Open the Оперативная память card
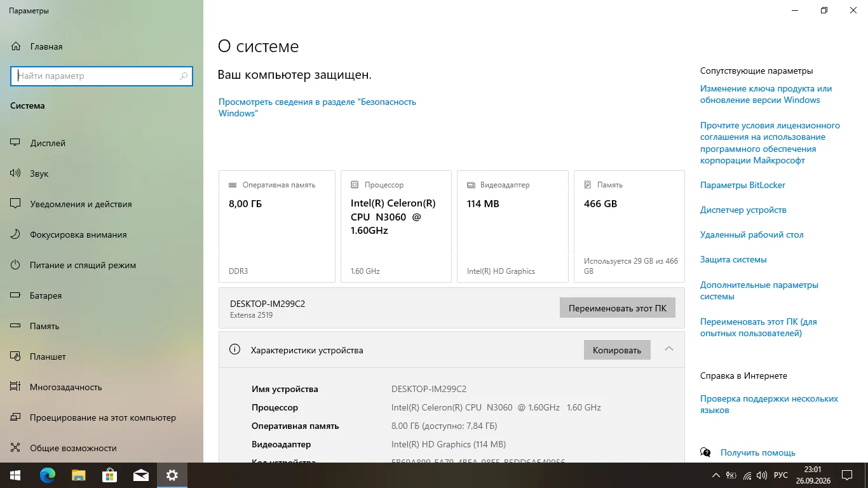The height and width of the screenshot is (488, 868). pos(277,226)
